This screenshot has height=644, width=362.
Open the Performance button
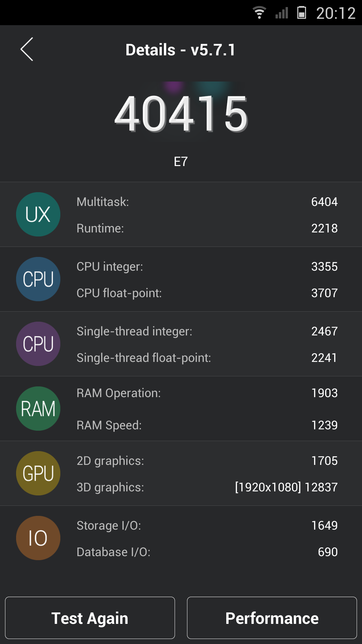click(272, 618)
